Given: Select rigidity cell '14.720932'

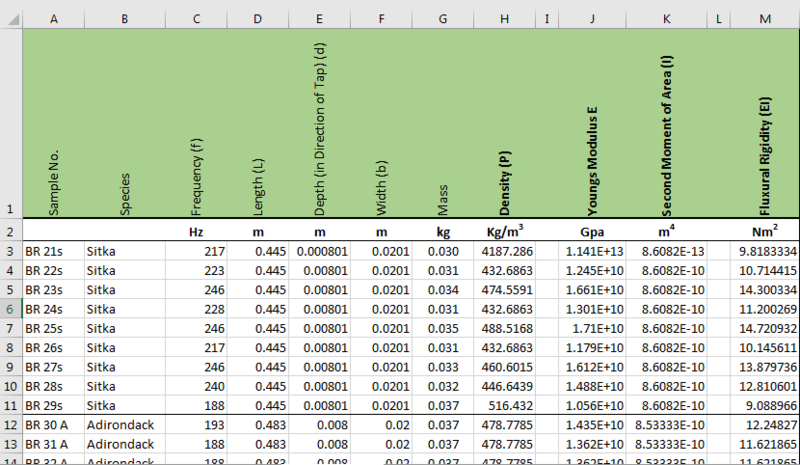Looking at the screenshot, I should (765, 329).
